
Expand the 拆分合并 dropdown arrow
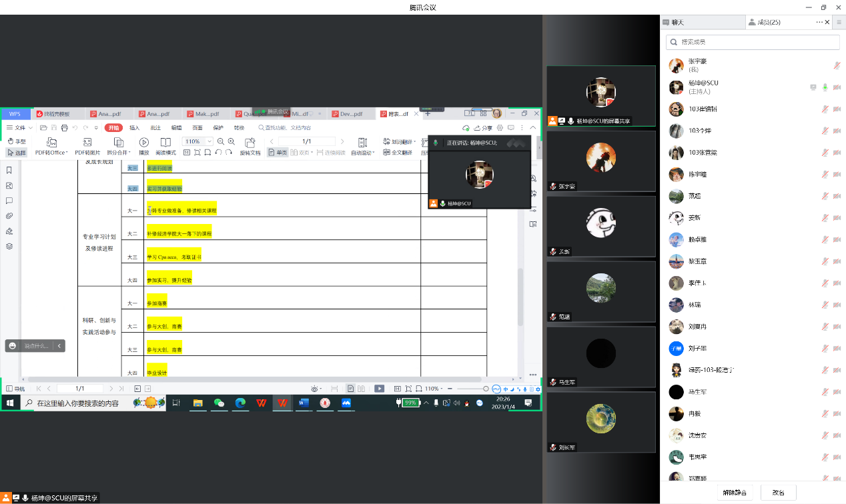[x=129, y=153]
